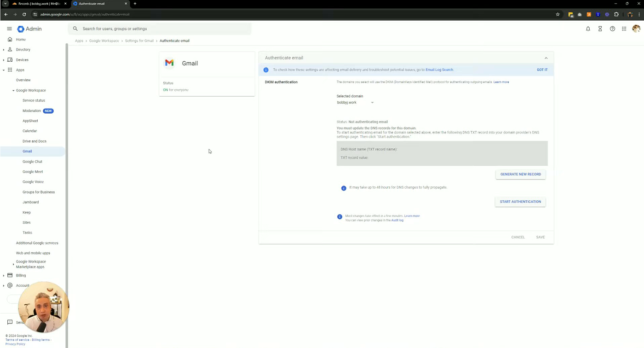This screenshot has width=644, height=348.
Task: Open the Chrome extensions puzzle icon
Action: 616,14
